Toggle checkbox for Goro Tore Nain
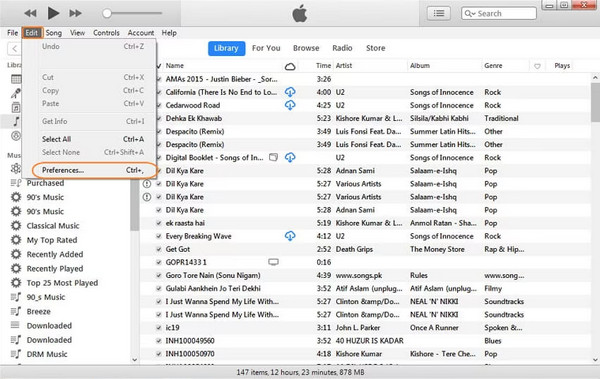This screenshot has width=600, height=379. coord(158,275)
